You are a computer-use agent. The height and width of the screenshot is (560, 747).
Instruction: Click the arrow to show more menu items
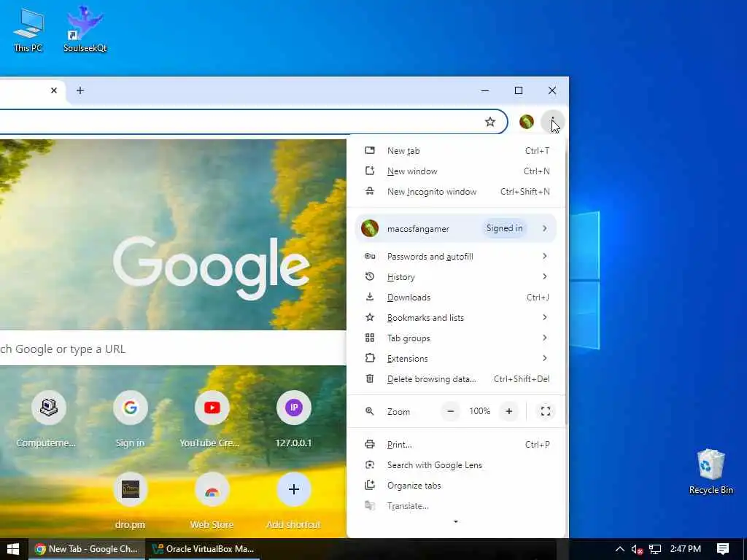(456, 522)
